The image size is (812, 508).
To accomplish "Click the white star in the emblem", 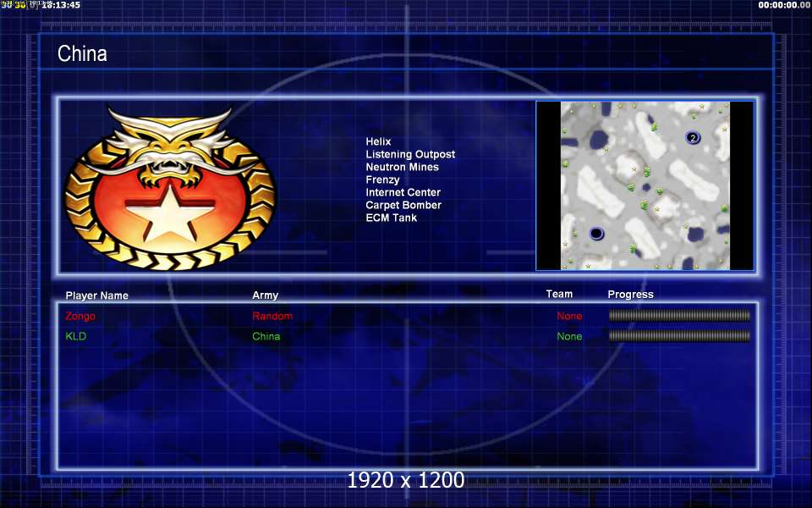I will pyautogui.click(x=169, y=211).
